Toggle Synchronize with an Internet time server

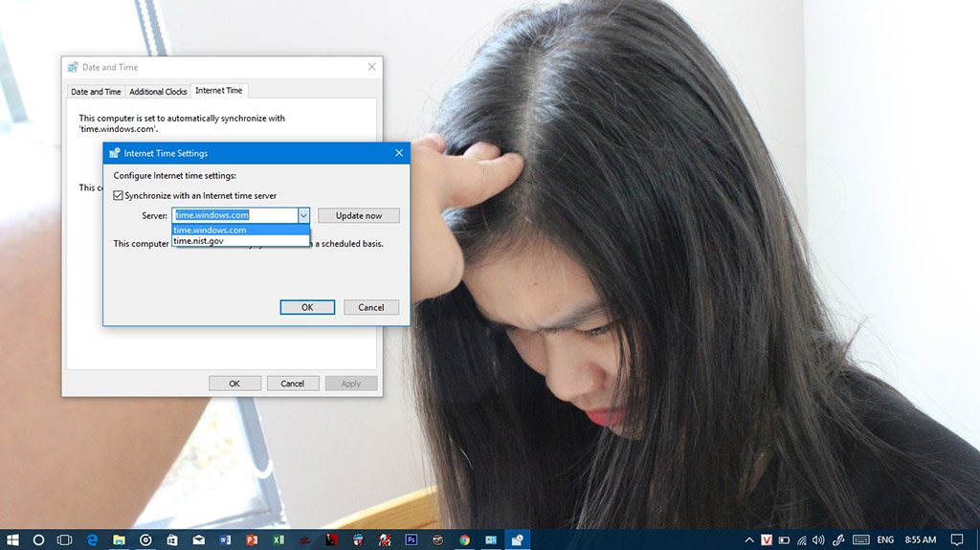[x=118, y=196]
